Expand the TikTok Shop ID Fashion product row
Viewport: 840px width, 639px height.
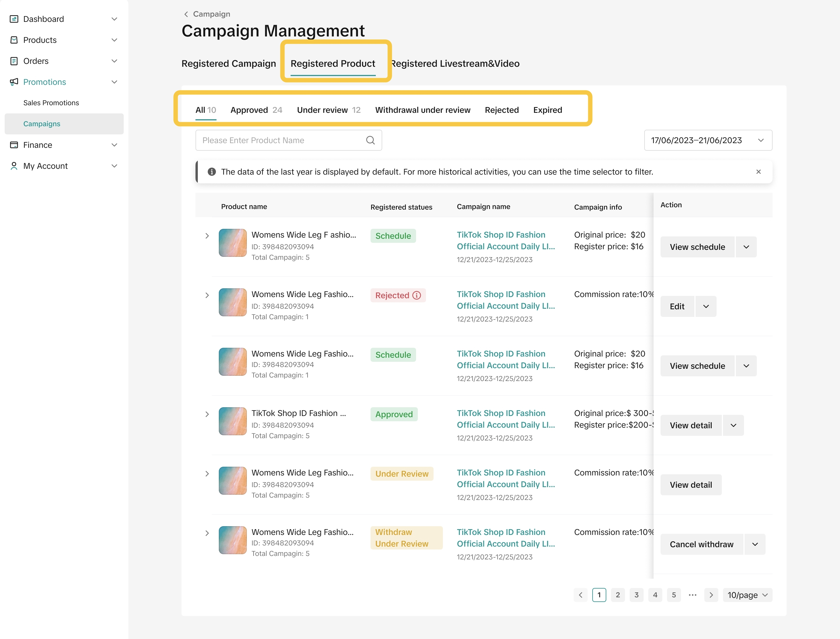[207, 414]
